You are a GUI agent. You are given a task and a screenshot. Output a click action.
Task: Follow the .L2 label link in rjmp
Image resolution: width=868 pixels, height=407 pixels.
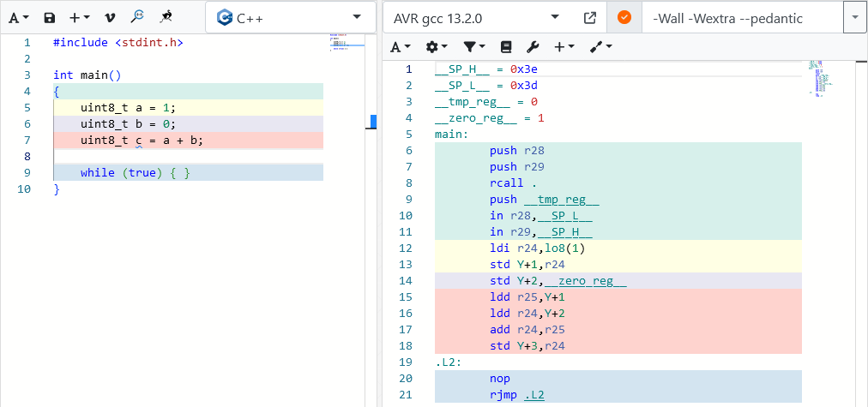pyautogui.click(x=533, y=395)
